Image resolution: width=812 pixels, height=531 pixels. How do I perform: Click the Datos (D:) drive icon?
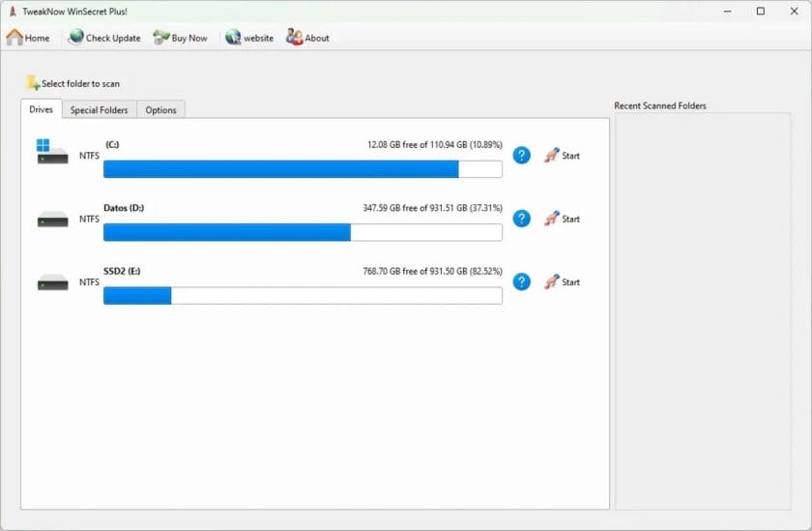(52, 220)
